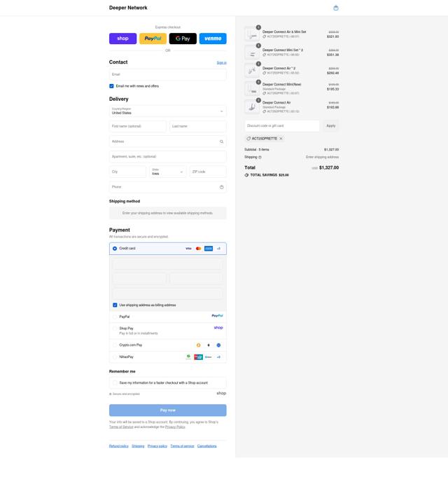Open the Country/Region dropdown

[x=168, y=111]
